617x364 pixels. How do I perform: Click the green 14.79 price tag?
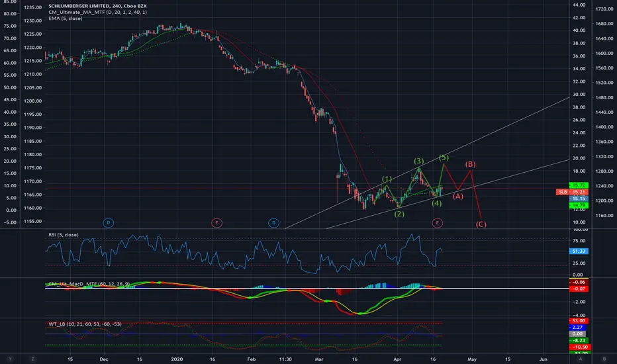pyautogui.click(x=579, y=205)
